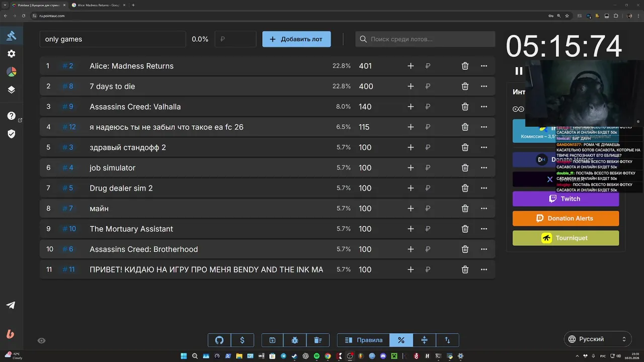The width and height of the screenshot is (644, 362).
Task: Open GitHub link in bottom toolbar
Action: tap(219, 340)
